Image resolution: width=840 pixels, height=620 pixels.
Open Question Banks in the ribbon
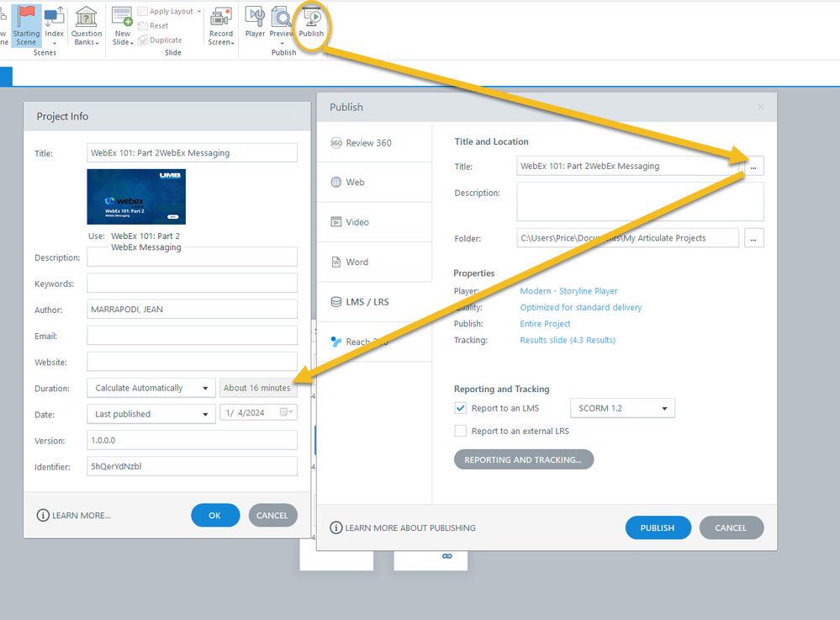pyautogui.click(x=87, y=25)
